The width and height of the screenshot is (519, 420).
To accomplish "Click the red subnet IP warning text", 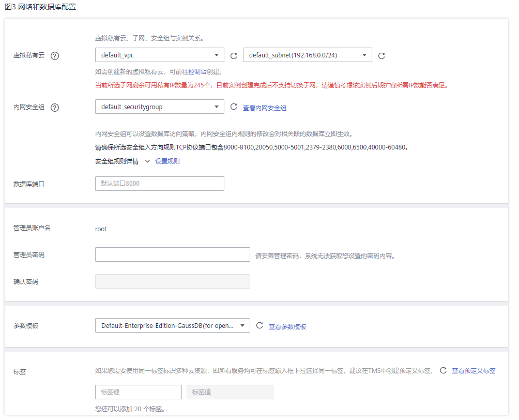I will (272, 85).
